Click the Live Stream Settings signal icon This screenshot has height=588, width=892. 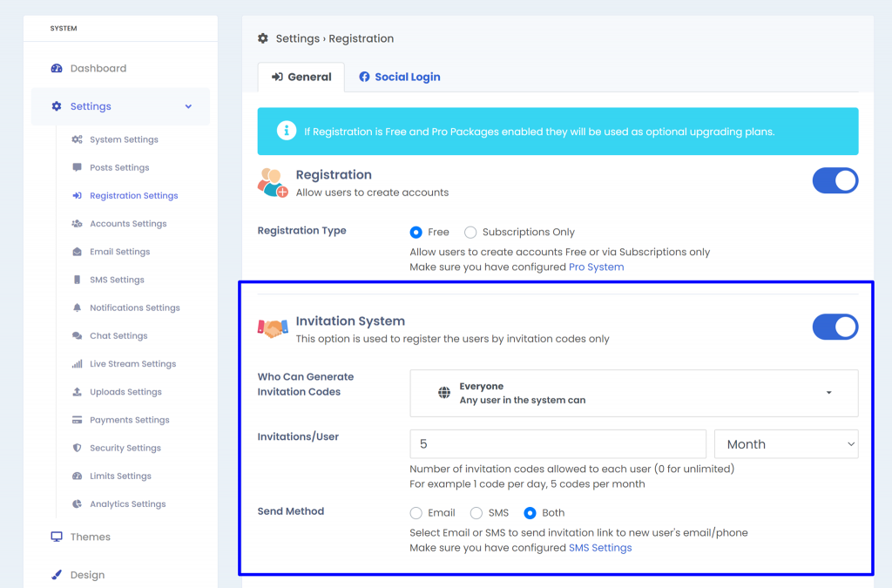tap(77, 364)
